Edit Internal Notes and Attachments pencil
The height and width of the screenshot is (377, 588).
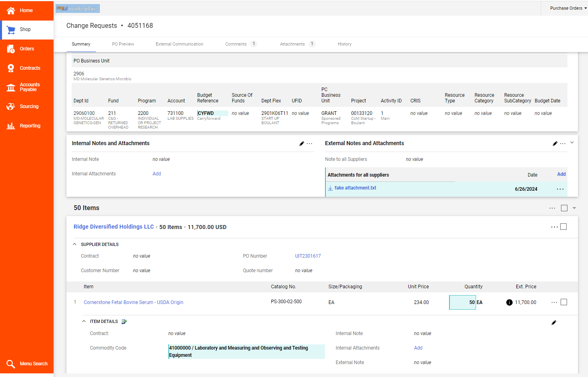[302, 144]
